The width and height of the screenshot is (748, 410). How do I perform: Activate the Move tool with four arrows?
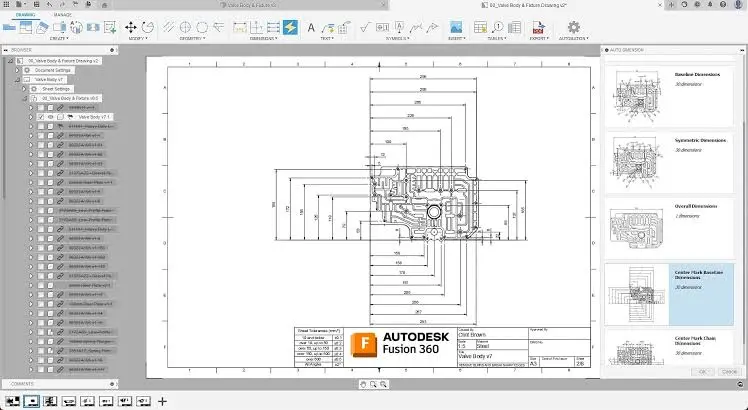(x=131, y=27)
